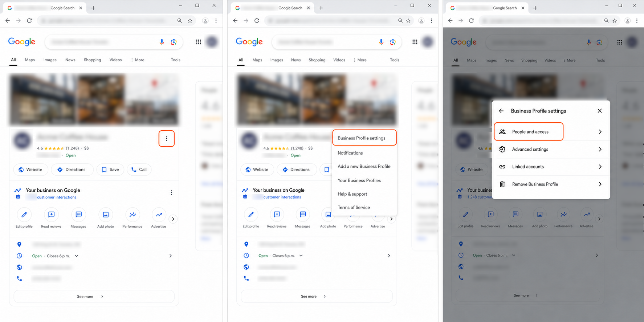
Task: Open Help & support menu item
Action: point(364,194)
